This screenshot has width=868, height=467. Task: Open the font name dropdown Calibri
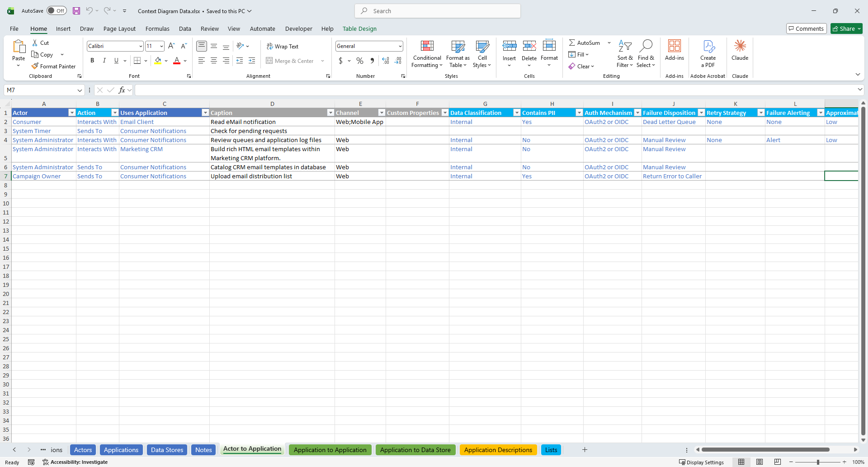tap(141, 46)
